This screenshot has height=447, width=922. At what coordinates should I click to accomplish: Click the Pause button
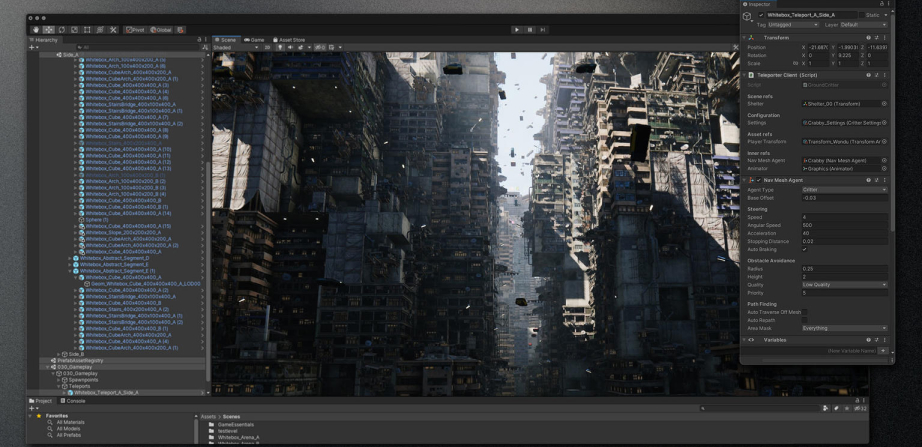529,29
